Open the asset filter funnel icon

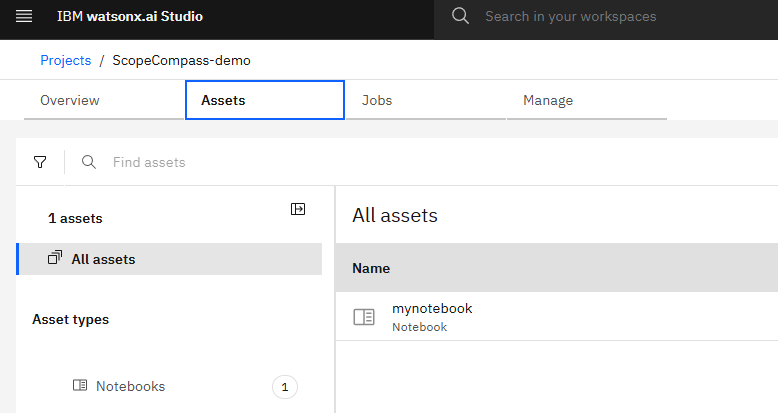point(40,162)
